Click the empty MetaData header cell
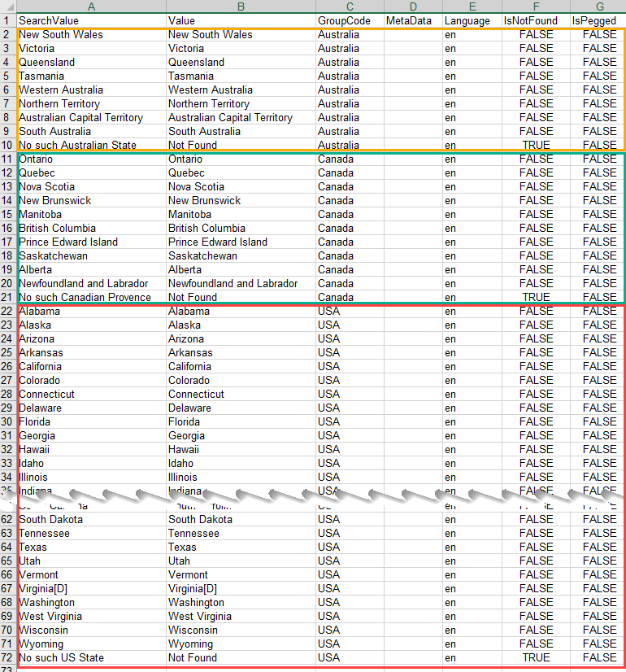 (x=412, y=20)
